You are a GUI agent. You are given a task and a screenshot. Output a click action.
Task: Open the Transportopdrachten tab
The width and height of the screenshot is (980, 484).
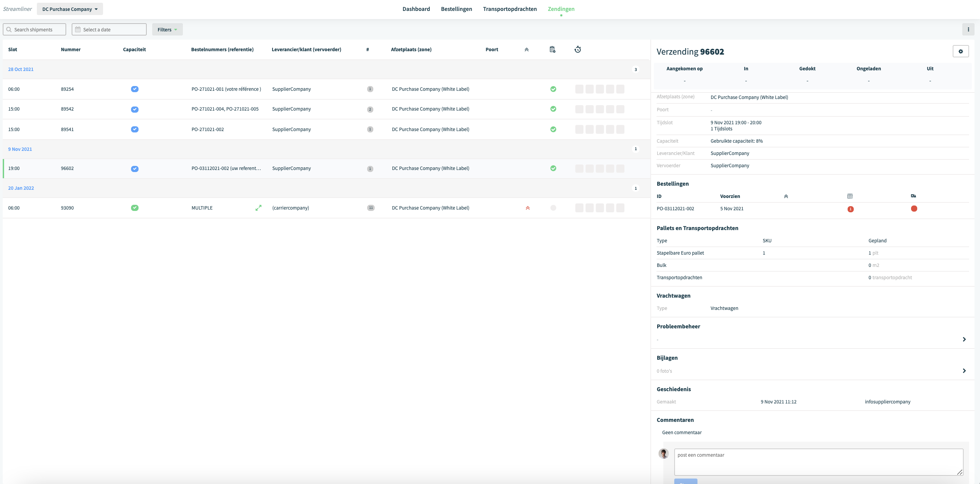click(510, 9)
